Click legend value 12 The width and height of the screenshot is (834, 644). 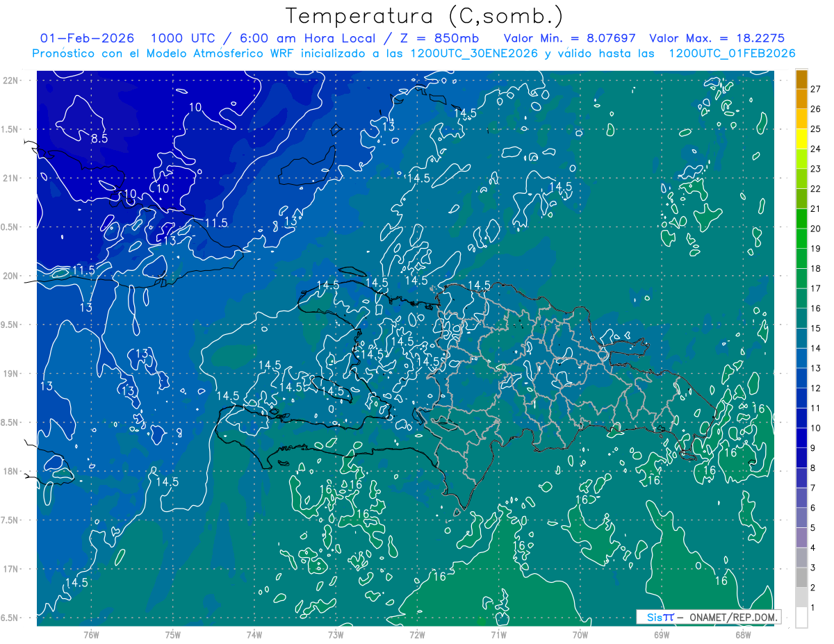pos(816,388)
